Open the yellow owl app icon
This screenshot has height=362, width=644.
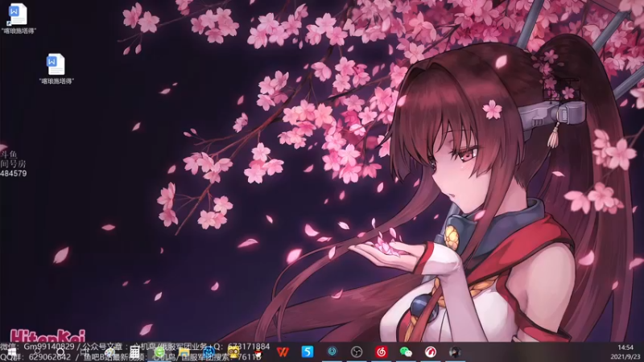(x=233, y=352)
